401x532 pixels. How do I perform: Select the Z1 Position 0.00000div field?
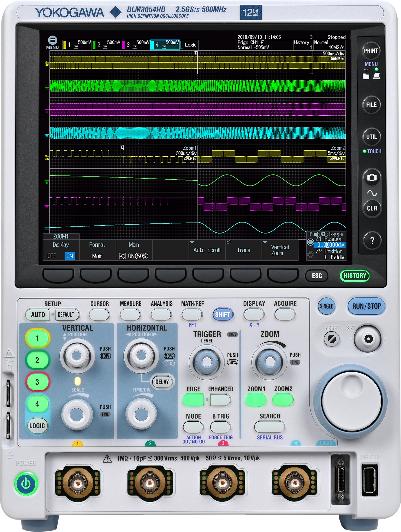pos(329,245)
